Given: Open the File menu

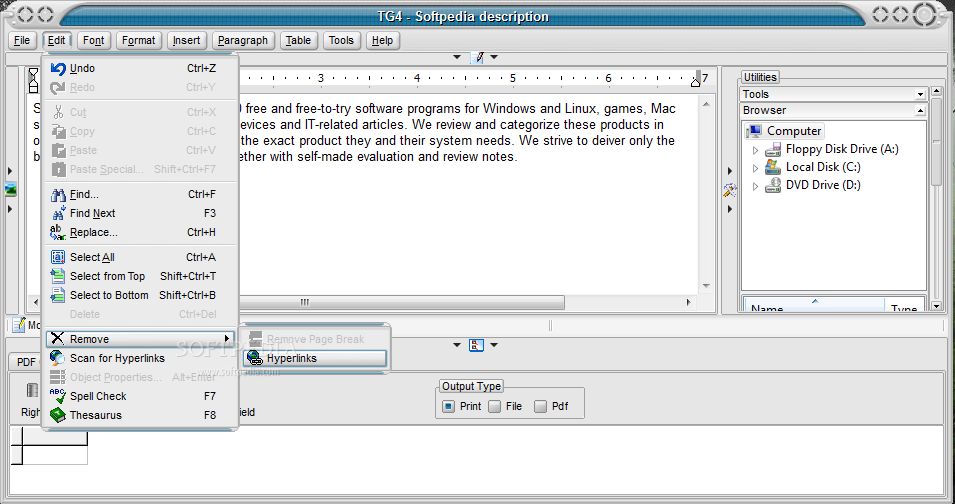Looking at the screenshot, I should click(x=22, y=41).
